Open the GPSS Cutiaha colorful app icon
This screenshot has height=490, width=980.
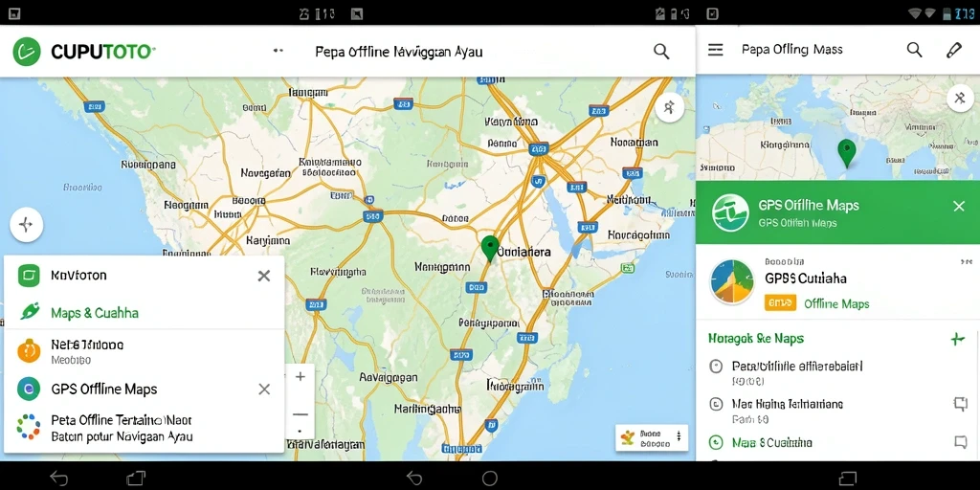point(732,282)
